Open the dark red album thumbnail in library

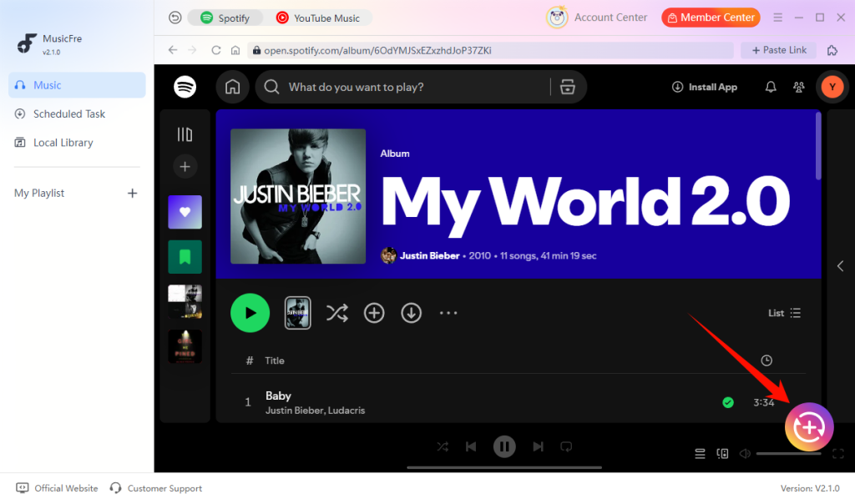click(185, 346)
